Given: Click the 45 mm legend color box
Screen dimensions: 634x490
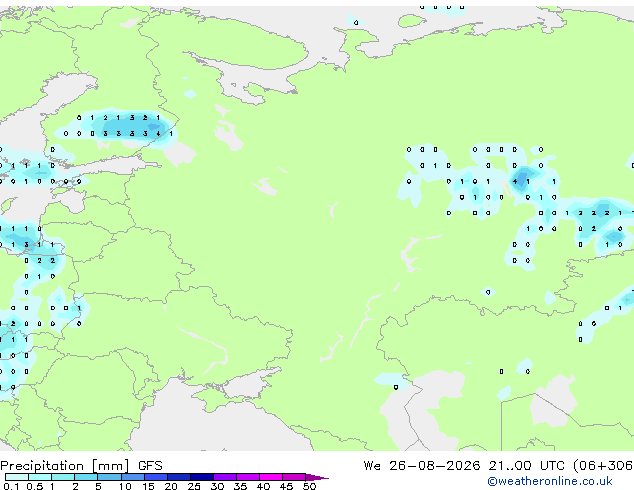Looking at the screenshot, I should [294, 477].
